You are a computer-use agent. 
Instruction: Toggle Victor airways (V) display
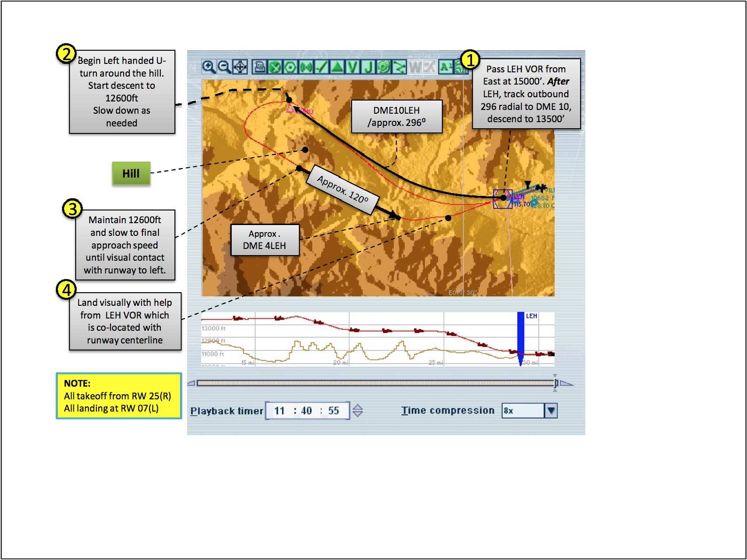tap(353, 67)
